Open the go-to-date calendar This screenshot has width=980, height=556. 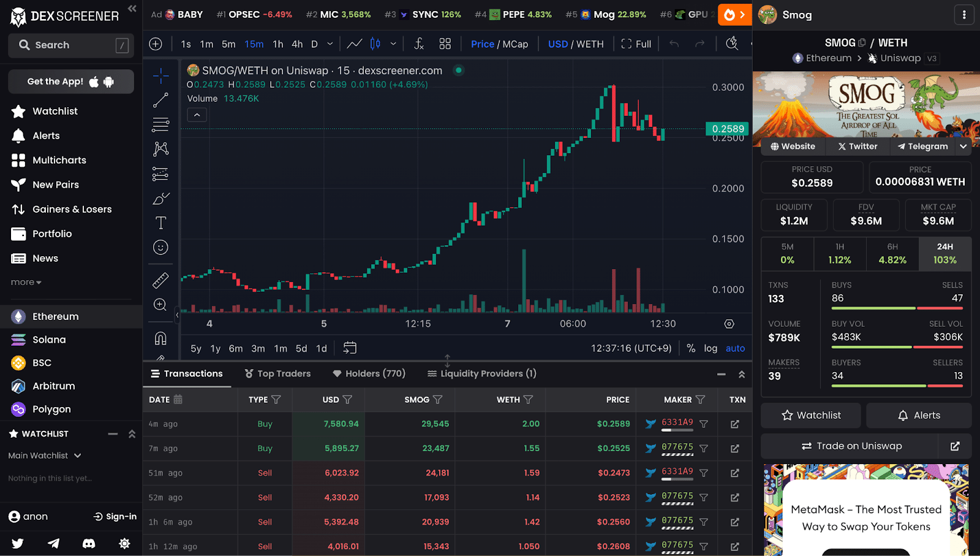pos(350,348)
